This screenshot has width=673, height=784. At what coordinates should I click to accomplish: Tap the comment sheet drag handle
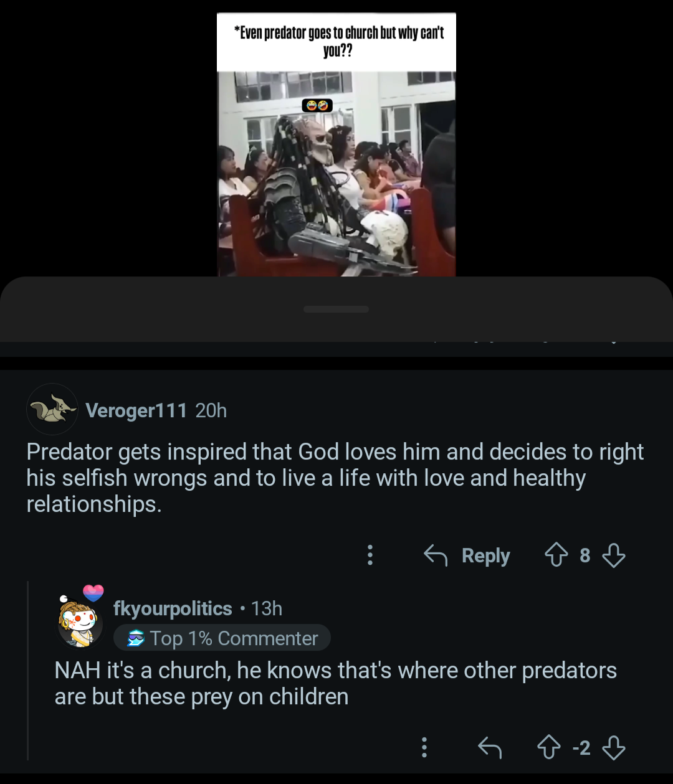coord(336,309)
